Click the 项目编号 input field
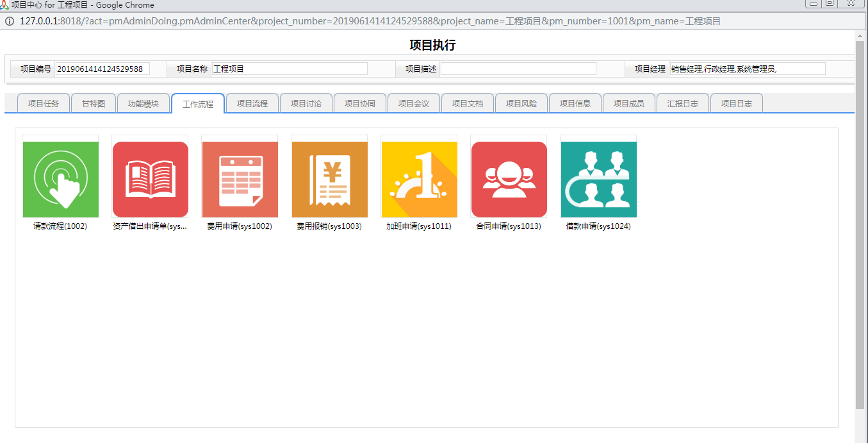 pyautogui.click(x=102, y=69)
